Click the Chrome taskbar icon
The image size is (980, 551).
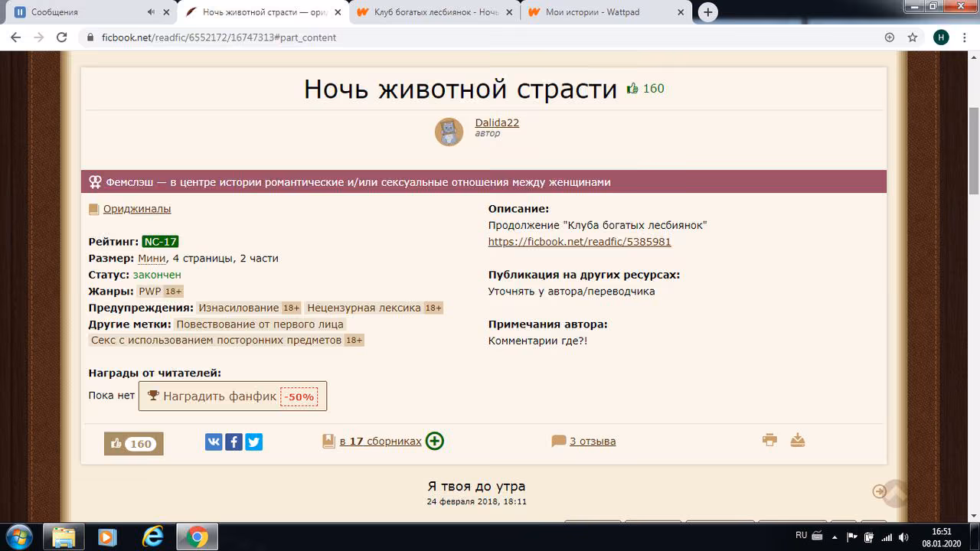pos(198,536)
